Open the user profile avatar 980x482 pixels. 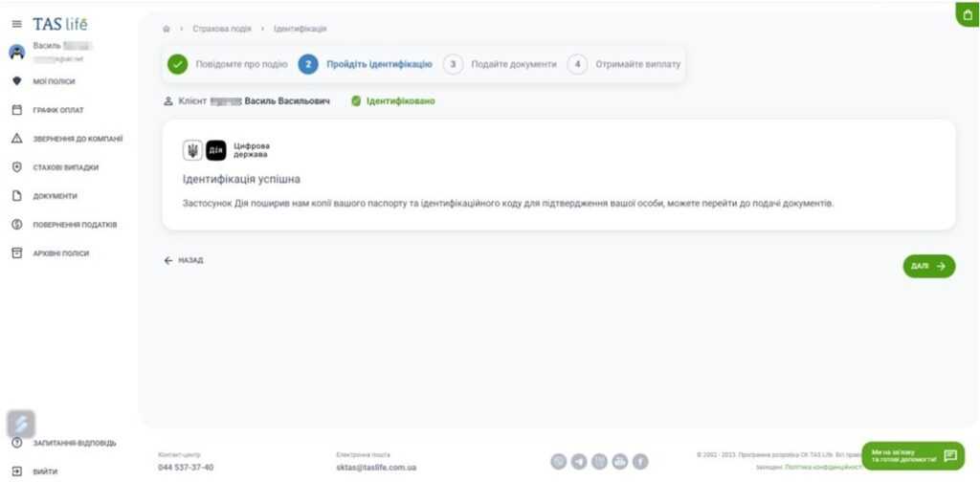point(17,52)
